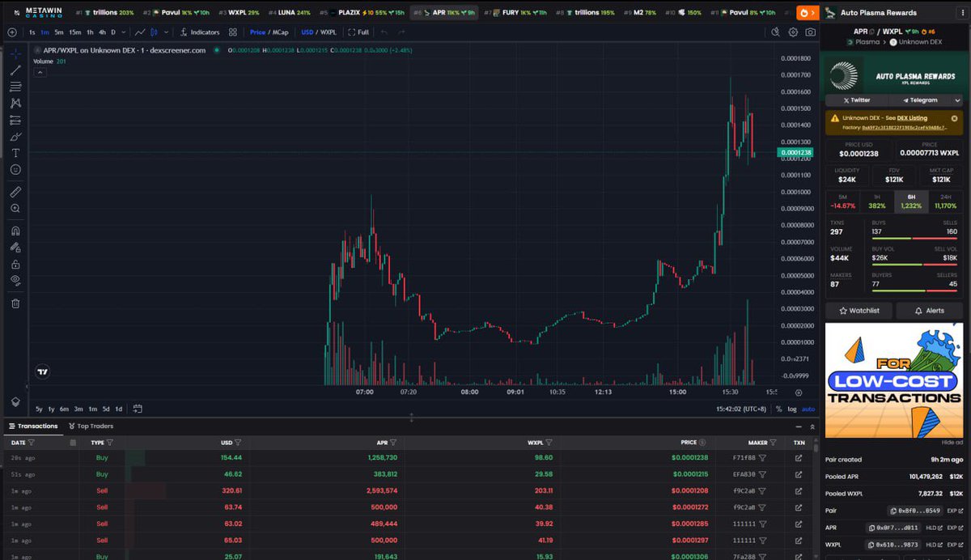Select the text annotation tool

[15, 153]
